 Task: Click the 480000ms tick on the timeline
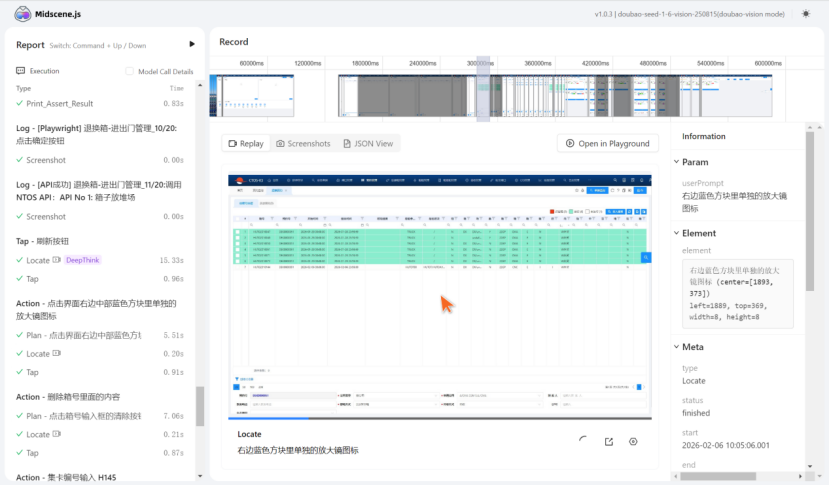coord(653,63)
